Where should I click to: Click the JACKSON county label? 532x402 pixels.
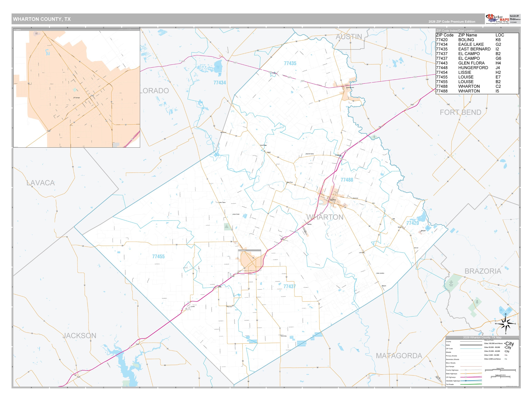[80, 336]
